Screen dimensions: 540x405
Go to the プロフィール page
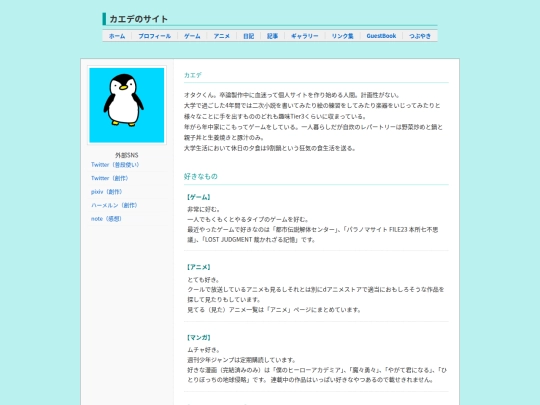click(x=155, y=36)
